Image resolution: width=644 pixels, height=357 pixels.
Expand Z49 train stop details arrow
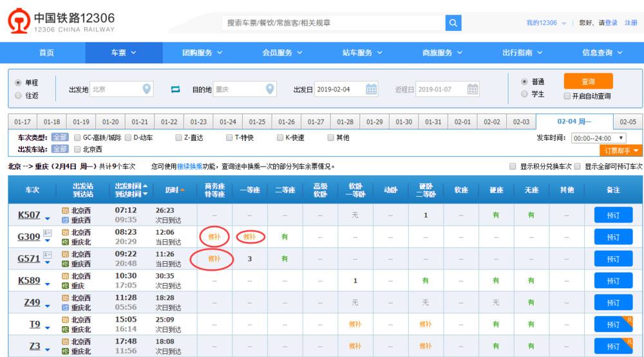pos(47,306)
